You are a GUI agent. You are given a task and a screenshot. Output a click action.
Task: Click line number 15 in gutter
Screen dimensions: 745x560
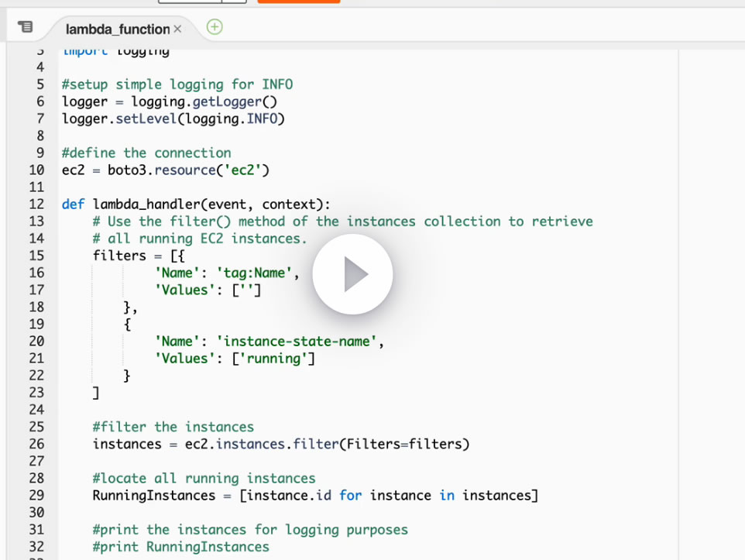click(36, 256)
